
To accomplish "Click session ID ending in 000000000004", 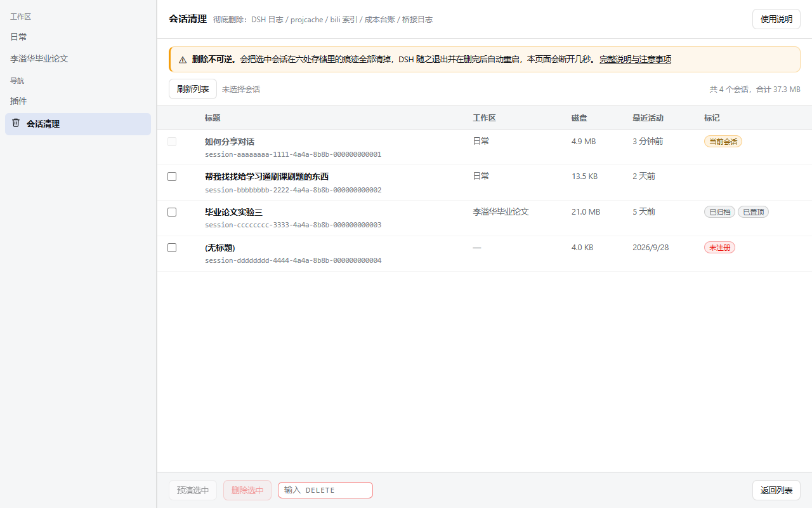I will (x=293, y=260).
